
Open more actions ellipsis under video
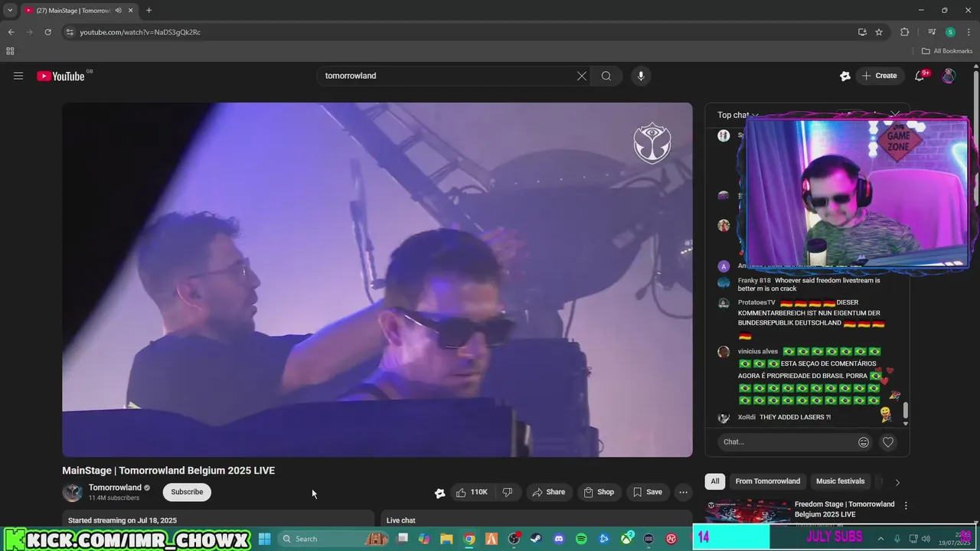(x=683, y=492)
